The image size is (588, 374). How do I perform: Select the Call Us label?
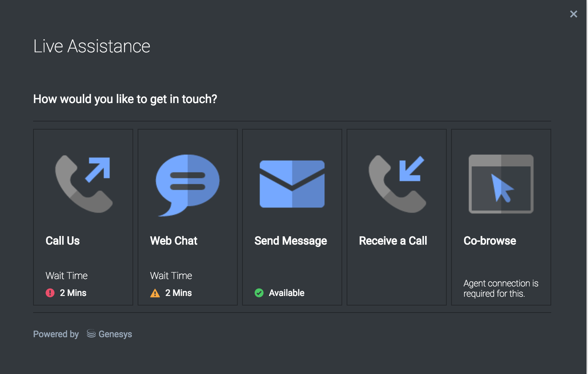[63, 241]
